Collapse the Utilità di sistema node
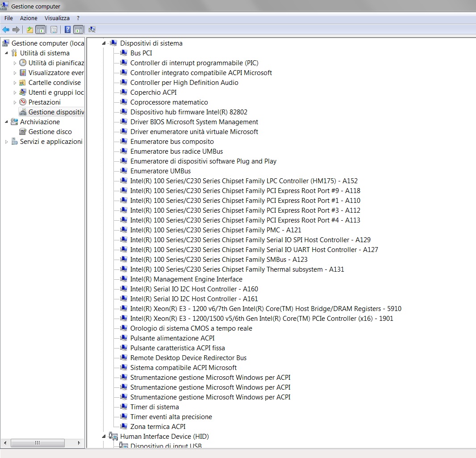 point(6,53)
